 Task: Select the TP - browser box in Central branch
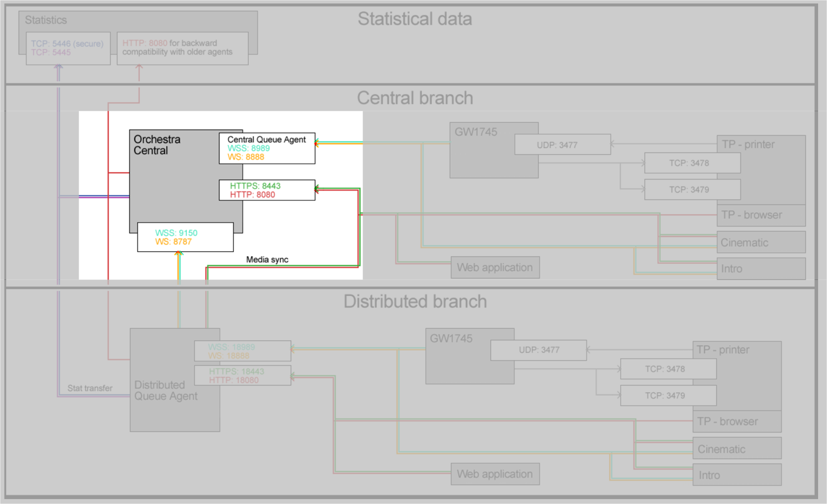761,215
